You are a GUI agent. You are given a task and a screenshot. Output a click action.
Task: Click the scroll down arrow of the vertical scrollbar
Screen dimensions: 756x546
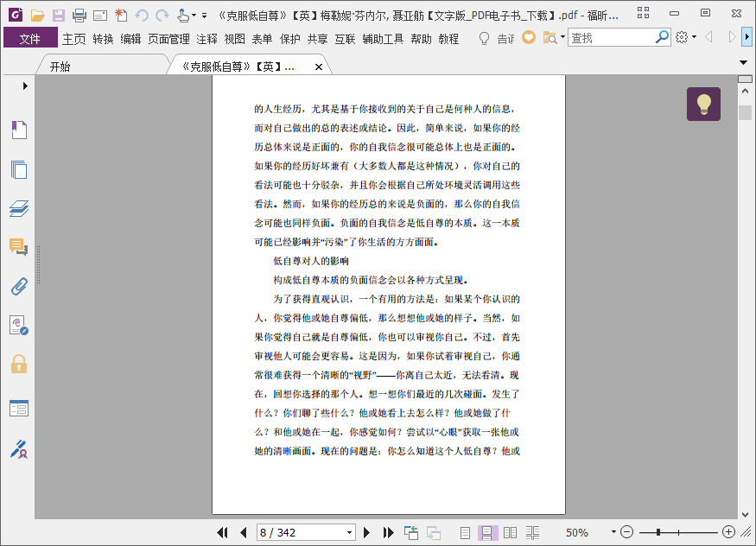[x=745, y=514]
